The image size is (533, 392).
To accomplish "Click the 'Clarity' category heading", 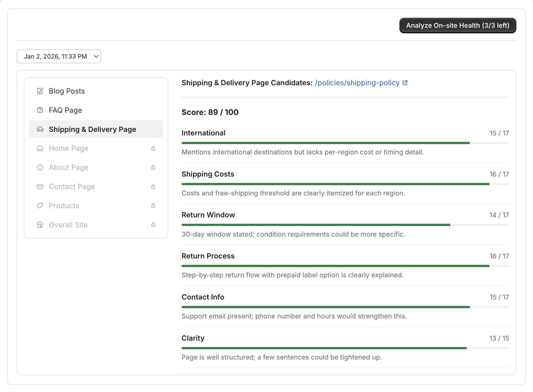I will pos(193,338).
